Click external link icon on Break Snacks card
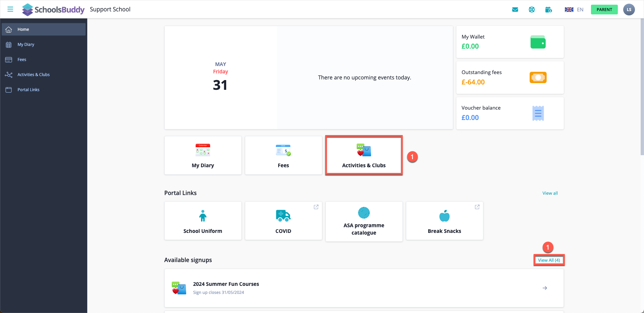The height and width of the screenshot is (313, 644). click(477, 207)
